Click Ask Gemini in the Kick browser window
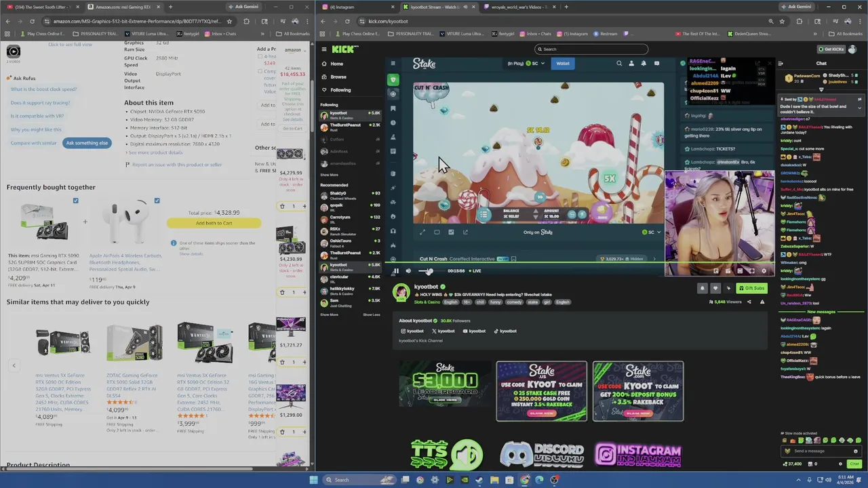868x488 pixels. pos(795,7)
